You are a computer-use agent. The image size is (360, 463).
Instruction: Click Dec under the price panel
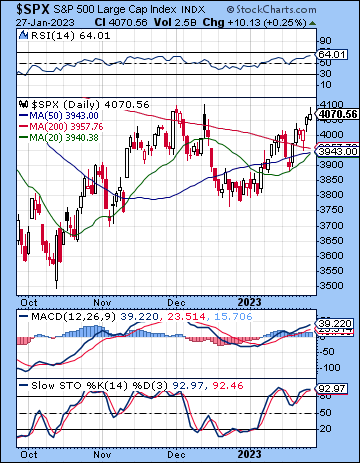pyautogui.click(x=176, y=303)
